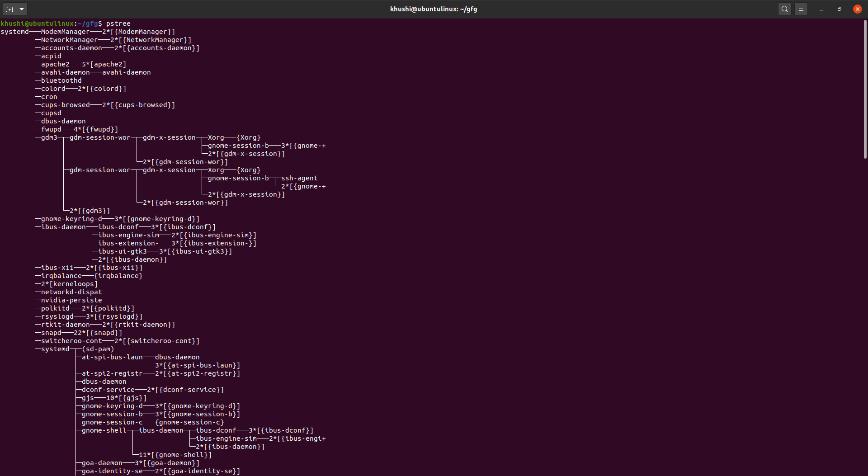The height and width of the screenshot is (476, 868).
Task: Click the cron process entry
Action: coord(48,96)
